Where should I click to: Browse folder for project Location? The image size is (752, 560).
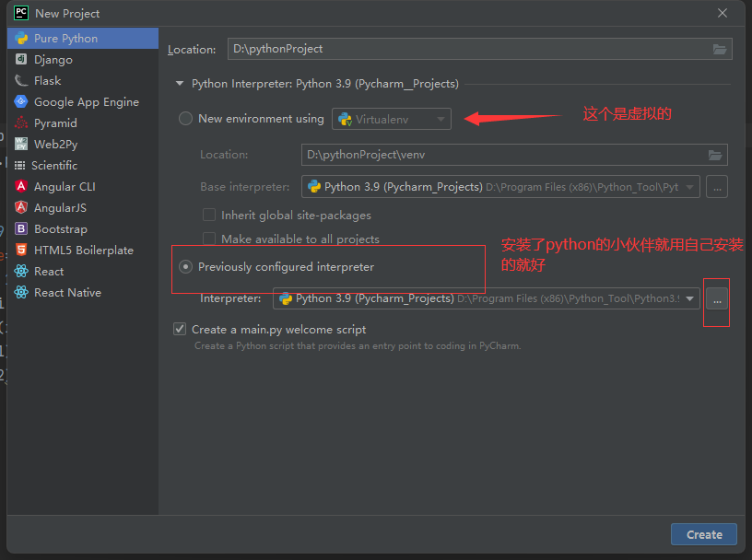(x=720, y=49)
